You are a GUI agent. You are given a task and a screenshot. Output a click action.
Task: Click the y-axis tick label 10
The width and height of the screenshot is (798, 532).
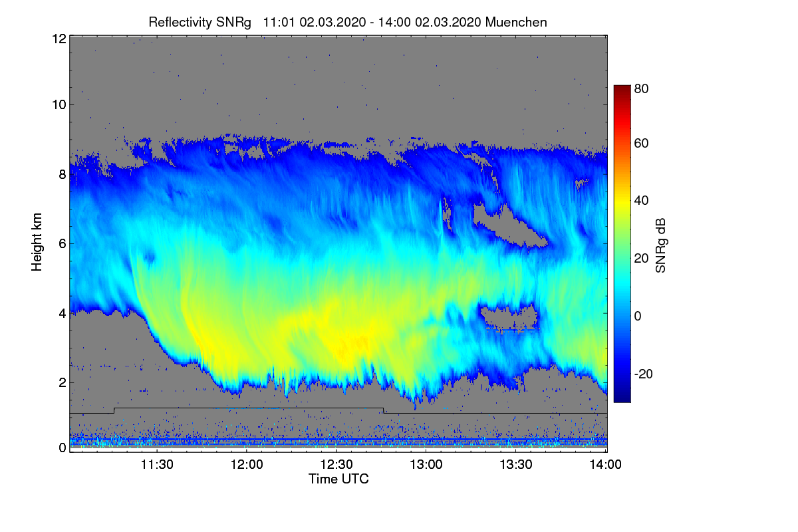tap(58, 104)
